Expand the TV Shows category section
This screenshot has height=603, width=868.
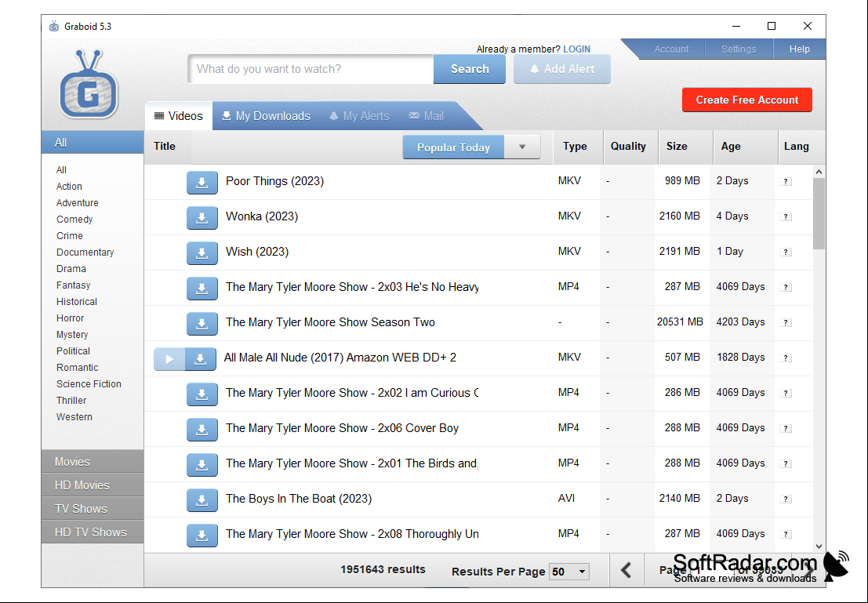point(93,508)
